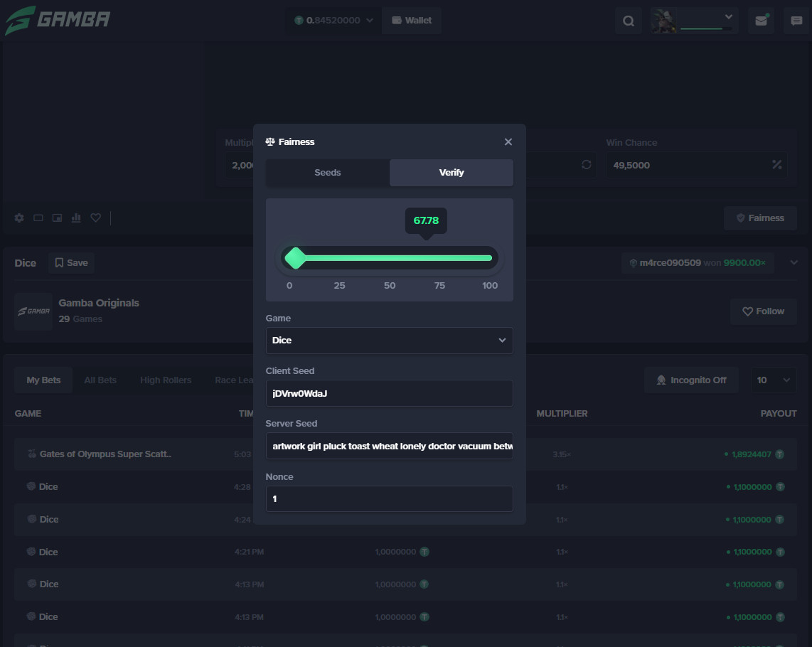This screenshot has height=647, width=812.
Task: Open the chat bubble icon
Action: [x=796, y=21]
